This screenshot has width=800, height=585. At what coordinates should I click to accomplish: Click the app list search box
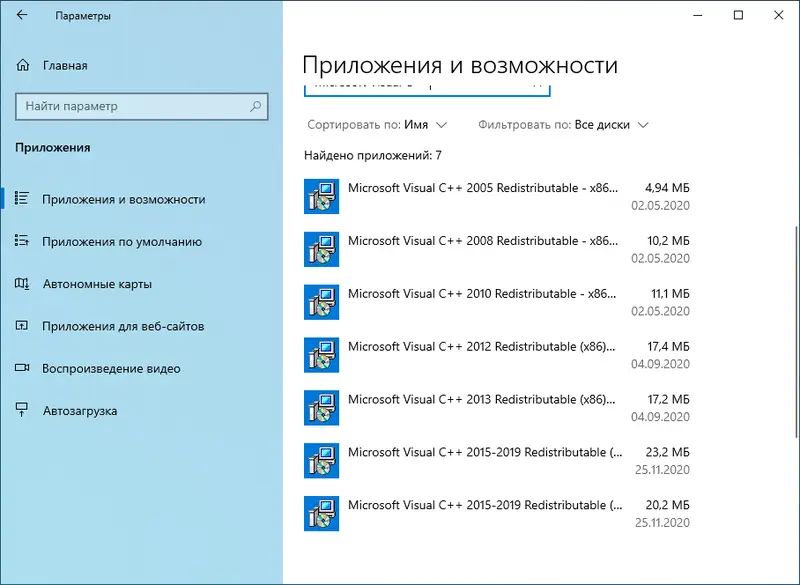pyautogui.click(x=427, y=89)
